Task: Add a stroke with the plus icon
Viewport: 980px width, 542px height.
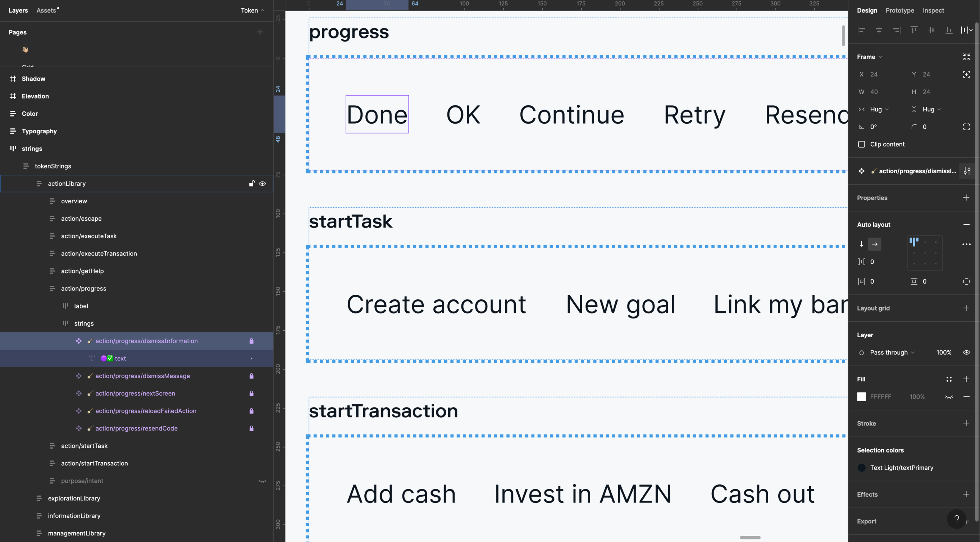Action: 967,423
